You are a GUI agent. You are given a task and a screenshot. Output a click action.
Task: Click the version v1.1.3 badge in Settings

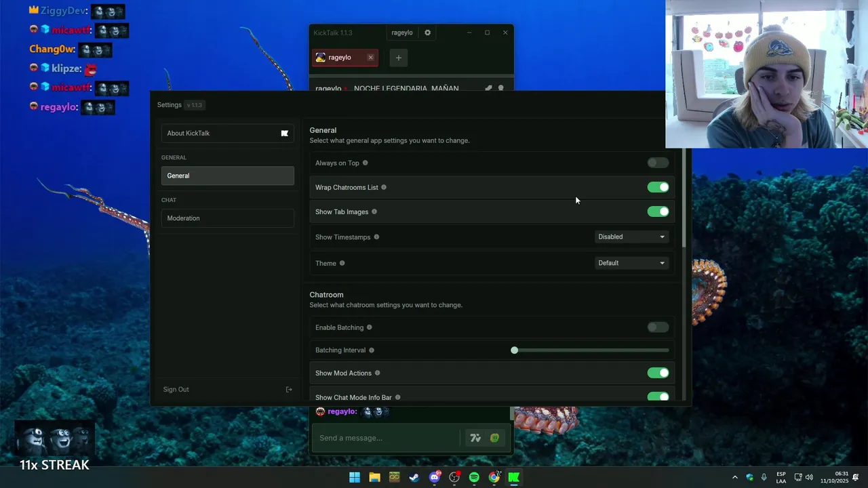[195, 105]
